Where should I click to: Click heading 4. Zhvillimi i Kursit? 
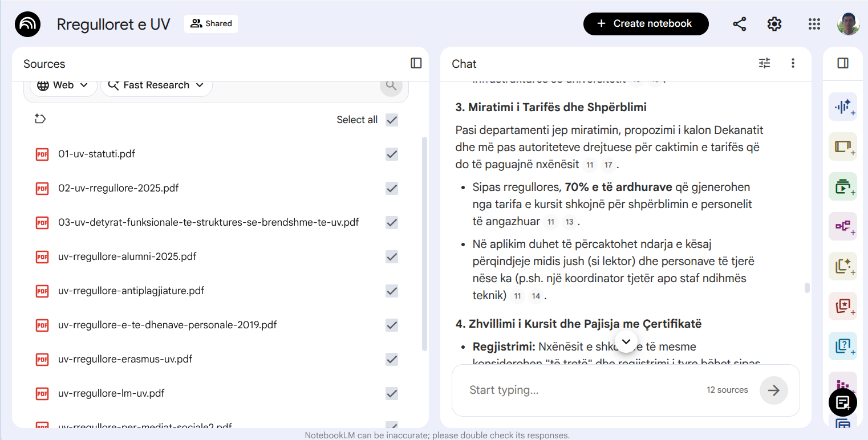click(578, 324)
